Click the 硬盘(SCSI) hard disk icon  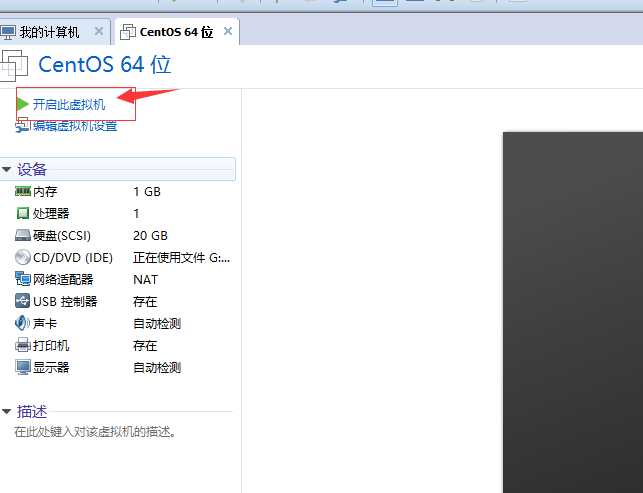(23, 235)
